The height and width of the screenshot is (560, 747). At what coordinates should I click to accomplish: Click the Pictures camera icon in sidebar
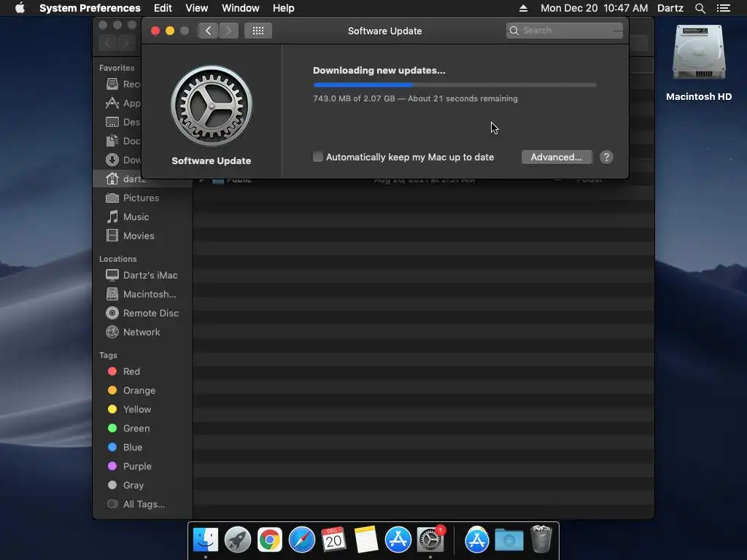point(112,198)
